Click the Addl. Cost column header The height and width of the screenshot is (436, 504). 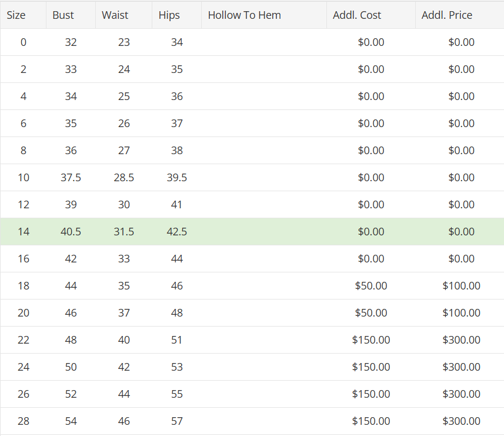(371, 15)
